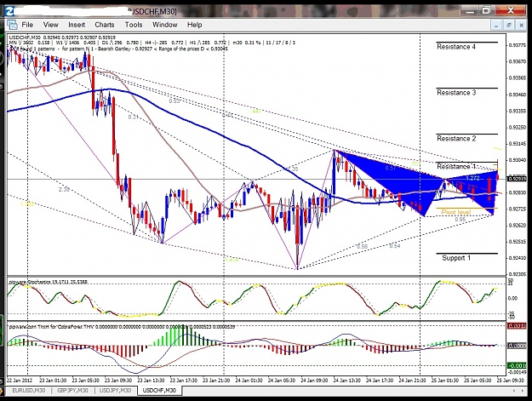Open the Help menu
This screenshot has width=532, height=401.
(194, 25)
